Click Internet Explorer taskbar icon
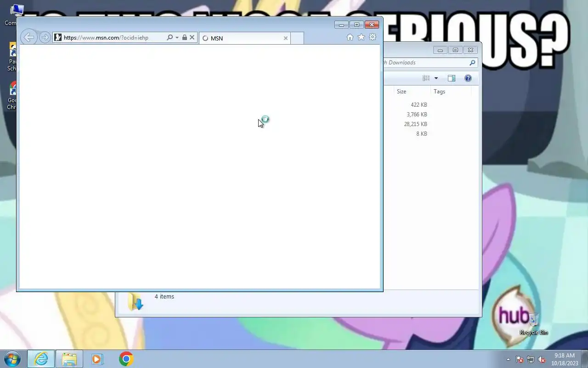Screen dimensions: 588x368 (41, 359)
